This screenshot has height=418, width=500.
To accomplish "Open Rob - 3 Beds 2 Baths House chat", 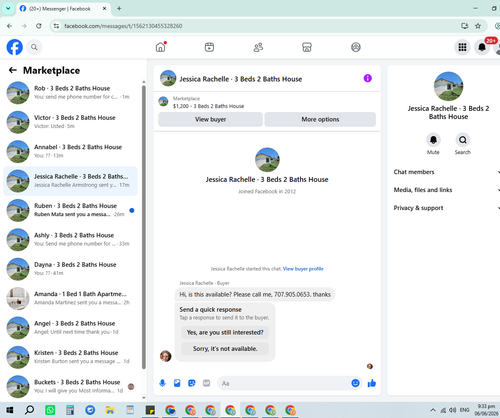I will pyautogui.click(x=70, y=93).
